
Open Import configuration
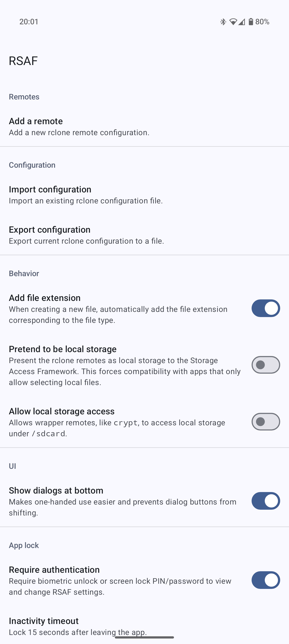[86, 195]
